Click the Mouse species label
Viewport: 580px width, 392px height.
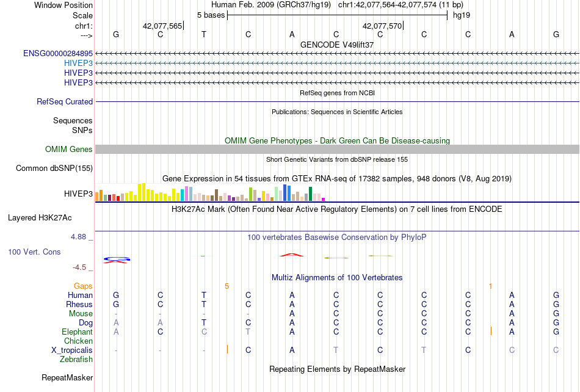tap(81, 314)
